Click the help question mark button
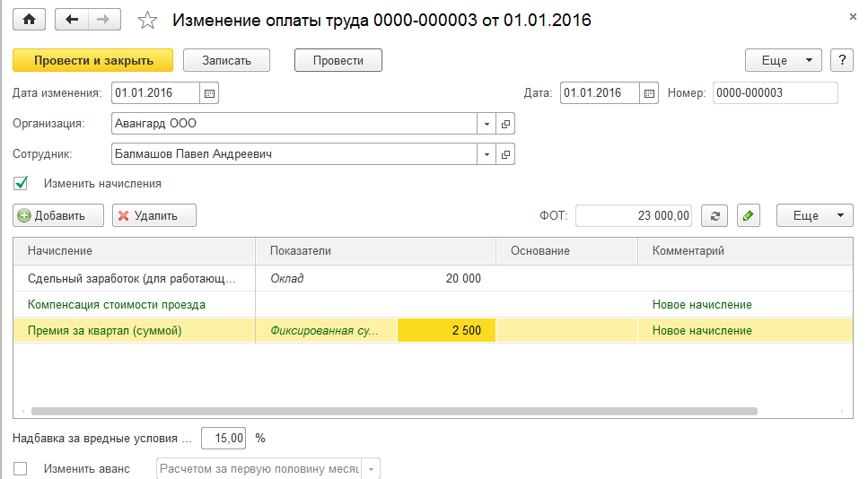This screenshot has width=868, height=479. pyautogui.click(x=841, y=60)
